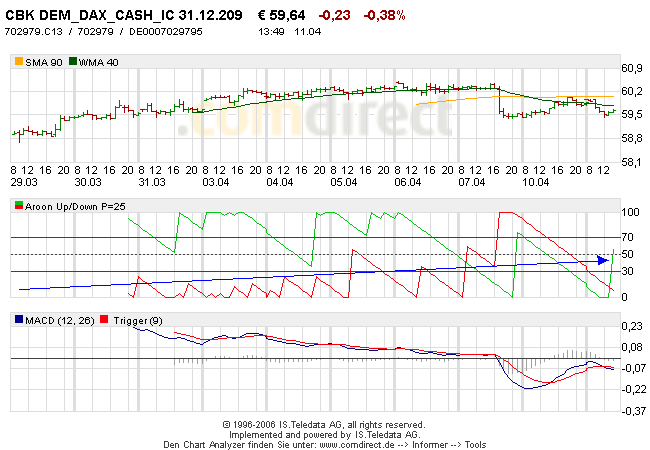
Task: Click the Aroon Up/Down P=25 label
Action: (75, 206)
